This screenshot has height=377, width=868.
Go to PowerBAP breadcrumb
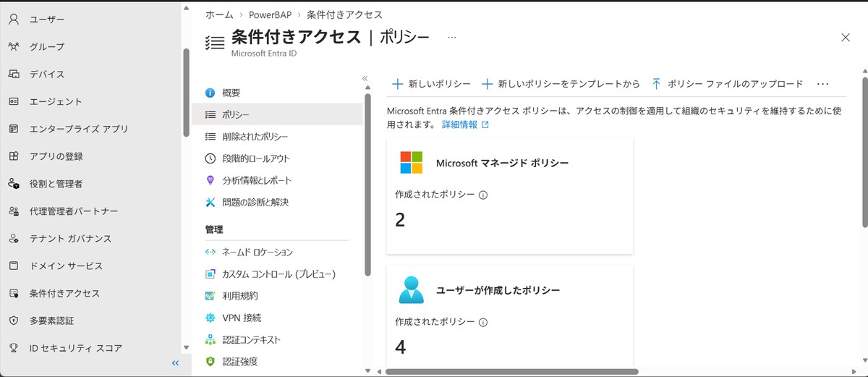tap(270, 14)
